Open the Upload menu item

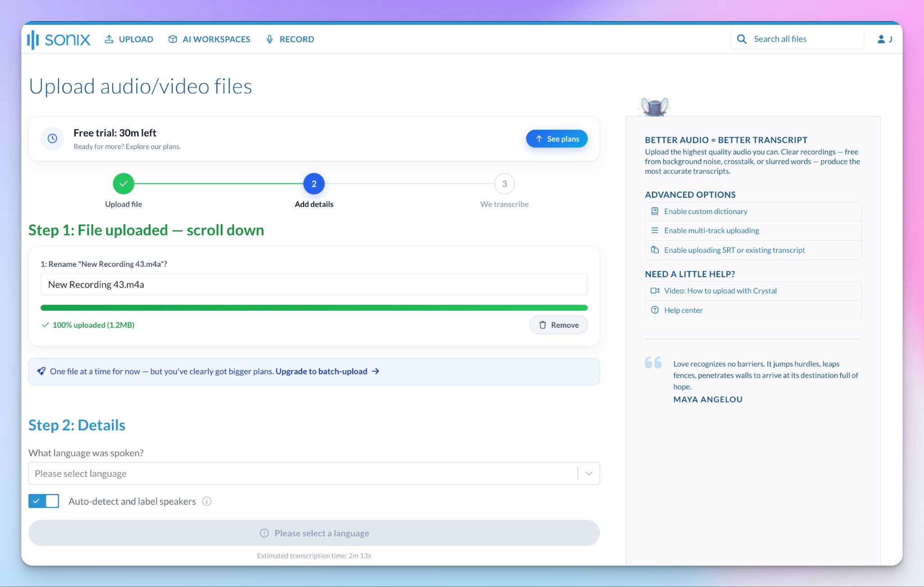[129, 39]
